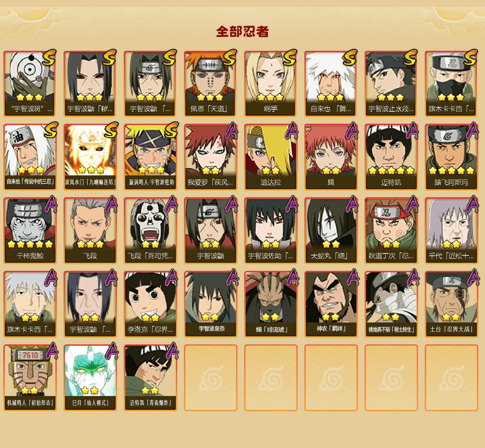Click the 大蛇丸「晓」 card
This screenshot has height=448, width=485.
pyautogui.click(x=331, y=231)
